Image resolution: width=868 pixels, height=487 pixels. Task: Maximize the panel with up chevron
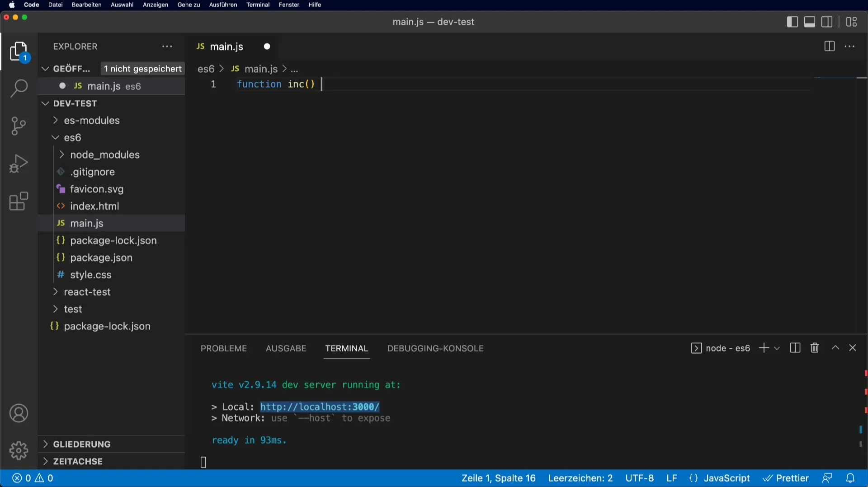[x=835, y=348]
